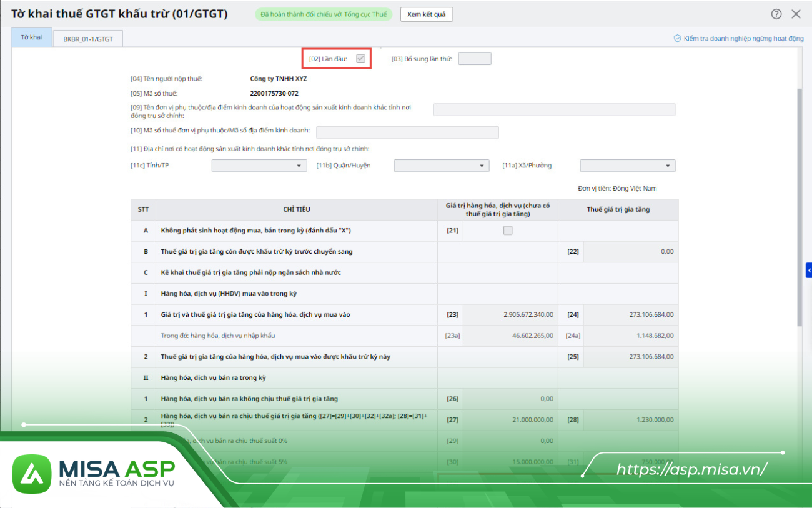This screenshot has height=508, width=812.
Task: Click the [28] value 1.230.000,00
Action: pyautogui.click(x=655, y=420)
